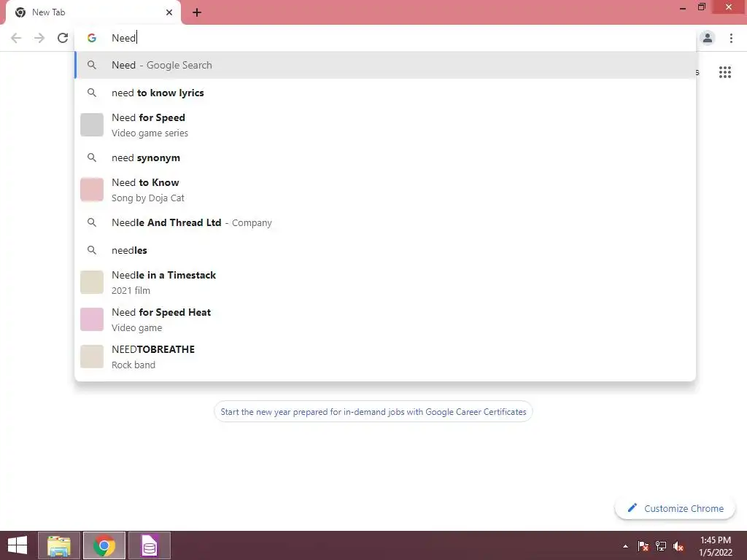The height and width of the screenshot is (560, 747).
Task: Click the muted volume tray icon
Action: tap(678, 546)
